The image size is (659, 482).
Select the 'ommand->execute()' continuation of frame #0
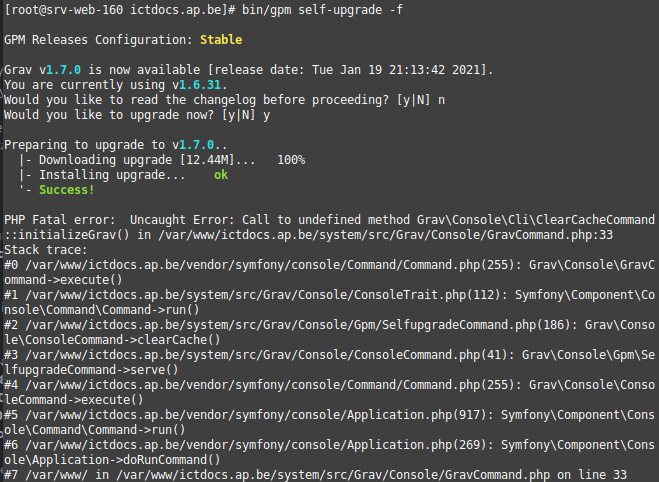[63, 280]
